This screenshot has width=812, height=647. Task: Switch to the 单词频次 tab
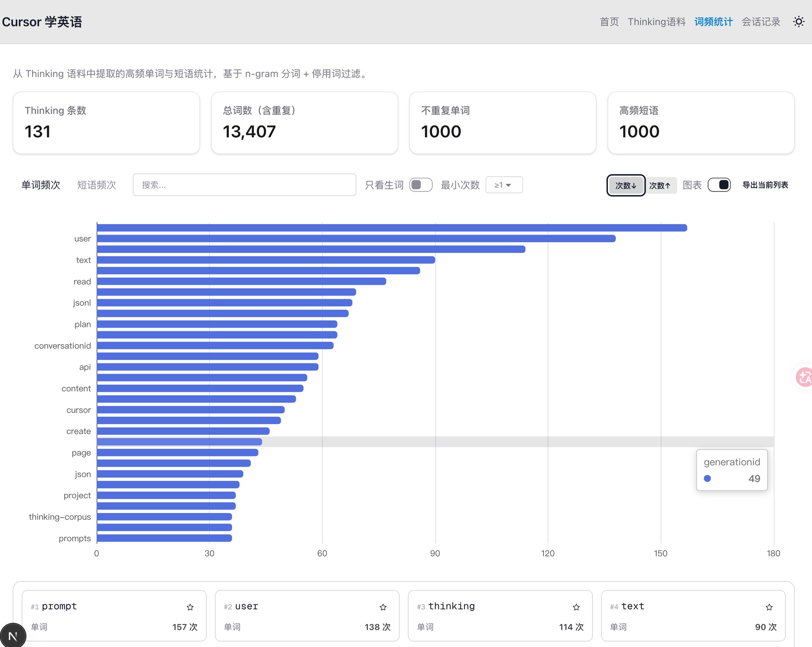click(x=41, y=185)
